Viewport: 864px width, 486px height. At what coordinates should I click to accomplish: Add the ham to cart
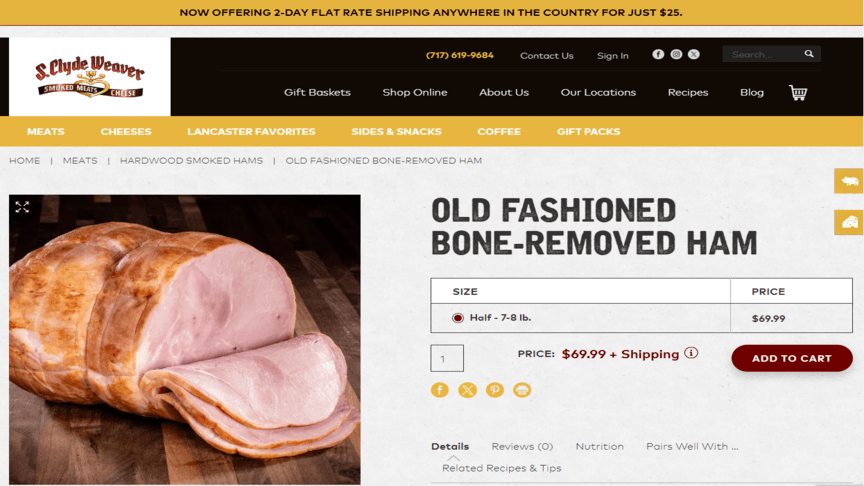(791, 358)
